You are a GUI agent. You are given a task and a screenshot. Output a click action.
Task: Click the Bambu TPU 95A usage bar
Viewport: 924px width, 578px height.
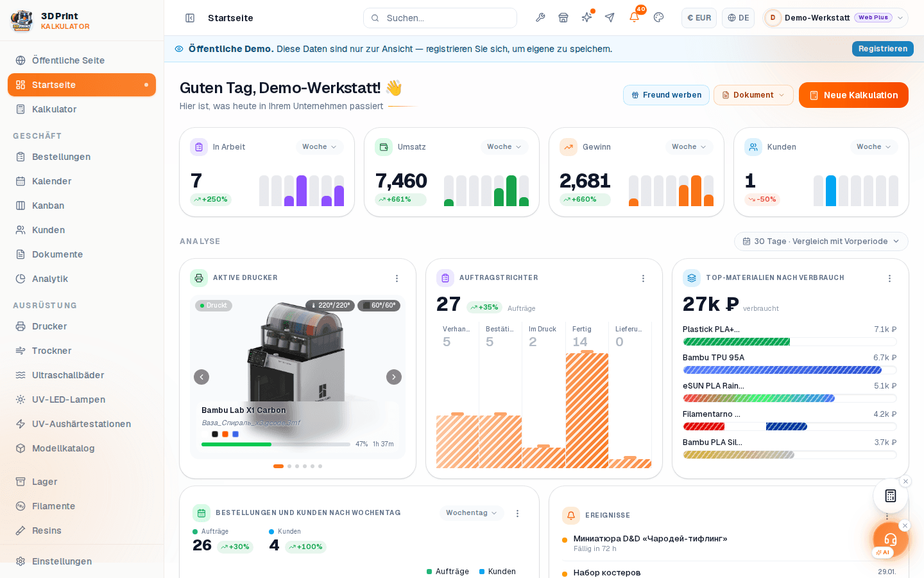789,370
